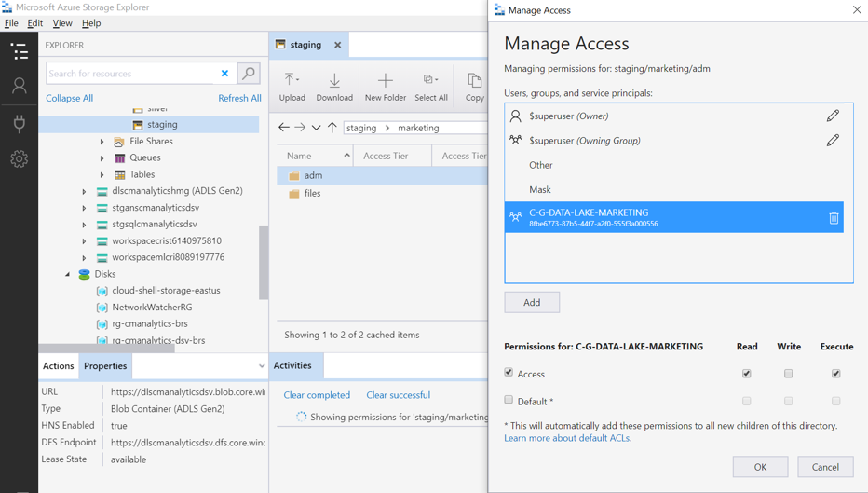The height and width of the screenshot is (493, 868).
Task: Click the Add button
Action: (532, 303)
